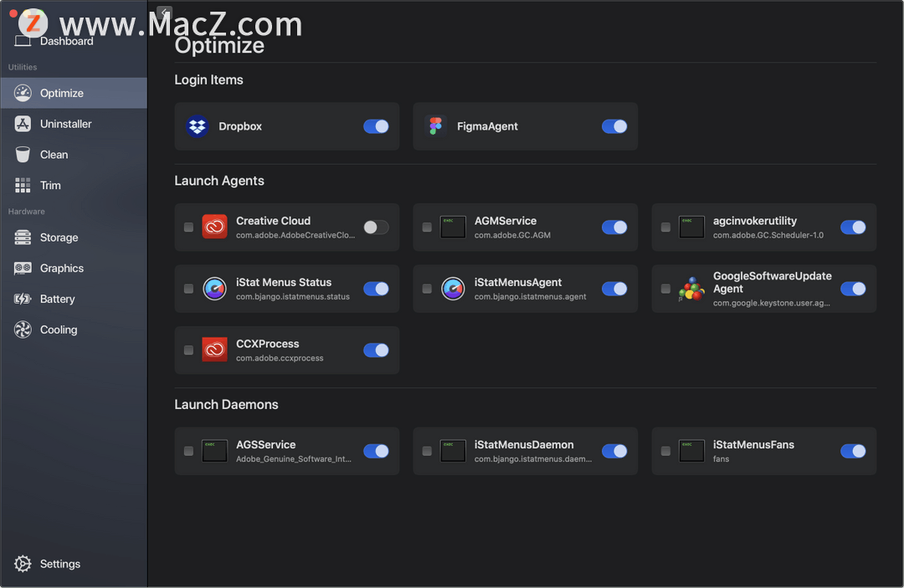
Task: Select the Clean trash bin icon
Action: [23, 155]
